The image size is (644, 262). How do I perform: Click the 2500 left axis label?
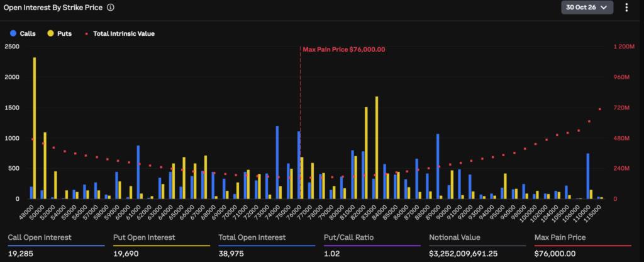[12, 47]
